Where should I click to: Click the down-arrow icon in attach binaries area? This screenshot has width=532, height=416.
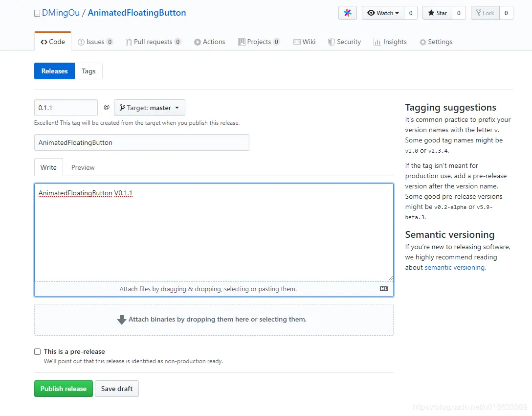pyautogui.click(x=121, y=320)
